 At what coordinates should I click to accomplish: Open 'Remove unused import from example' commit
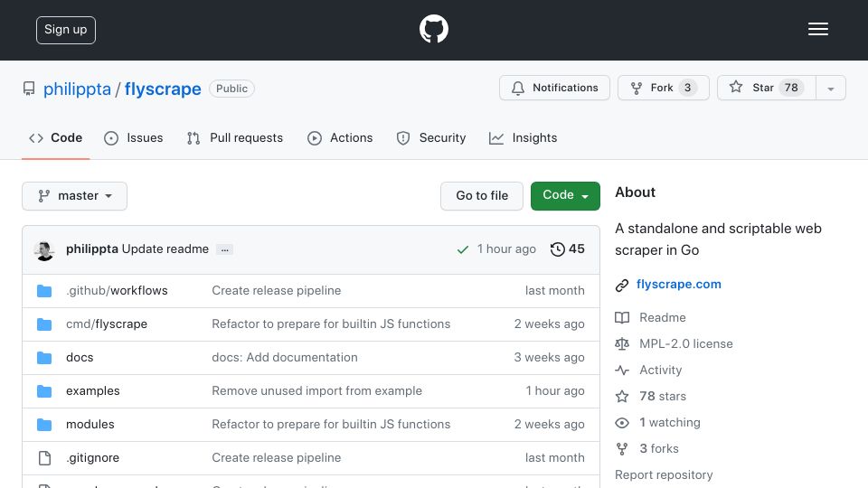(x=316, y=390)
